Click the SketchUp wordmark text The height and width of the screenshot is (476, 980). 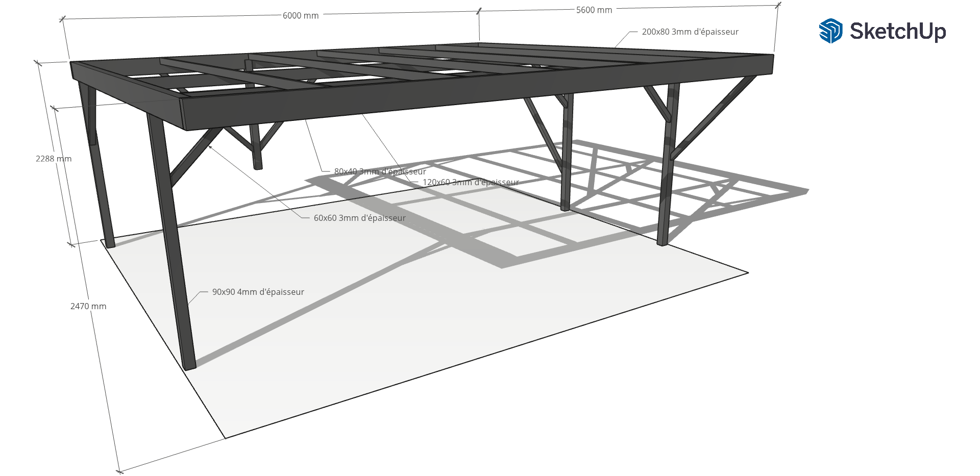(x=897, y=31)
